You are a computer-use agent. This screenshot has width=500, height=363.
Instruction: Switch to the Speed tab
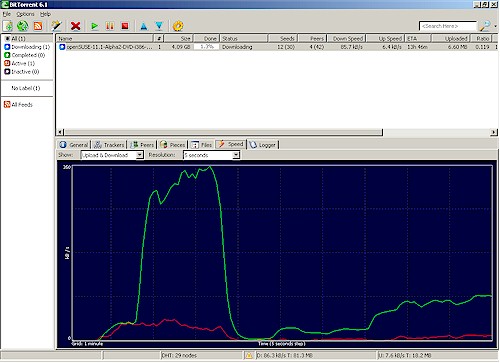click(231, 144)
